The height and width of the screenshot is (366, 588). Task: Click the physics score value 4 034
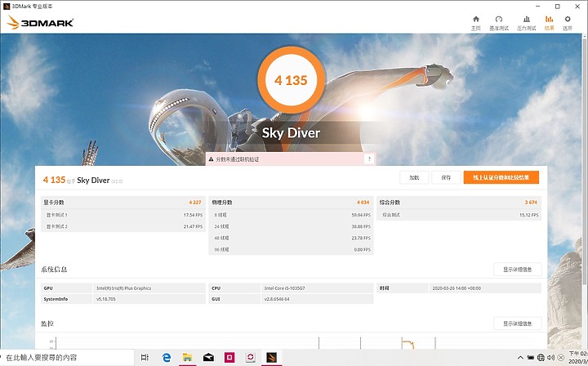(x=363, y=203)
